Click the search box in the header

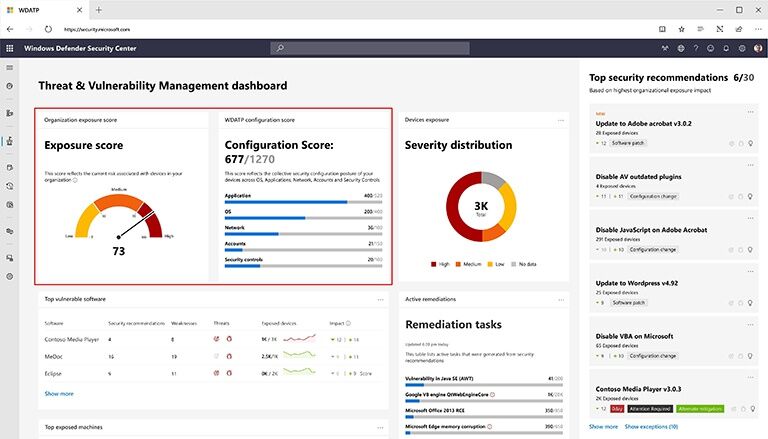[370, 48]
